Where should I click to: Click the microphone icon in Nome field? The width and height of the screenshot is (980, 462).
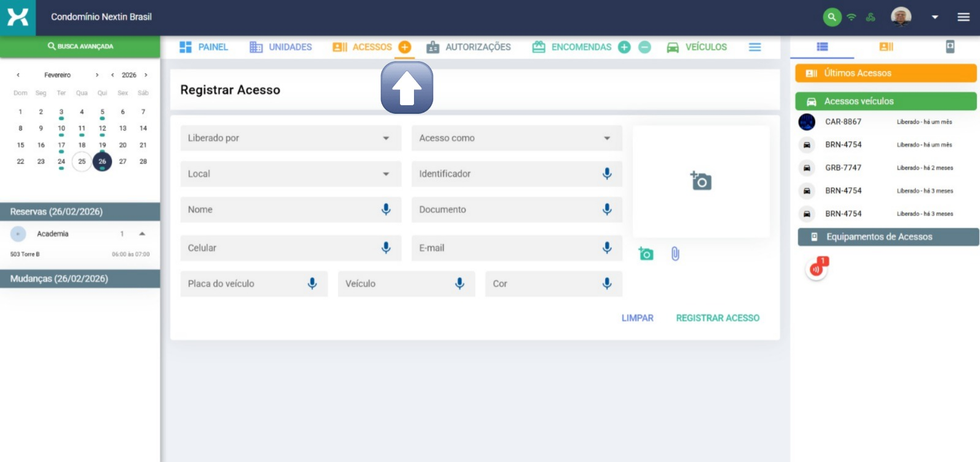pos(386,209)
